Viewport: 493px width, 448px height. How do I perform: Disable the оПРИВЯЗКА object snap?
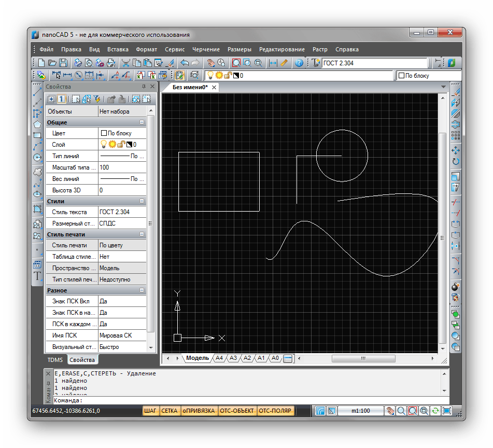tap(198, 411)
